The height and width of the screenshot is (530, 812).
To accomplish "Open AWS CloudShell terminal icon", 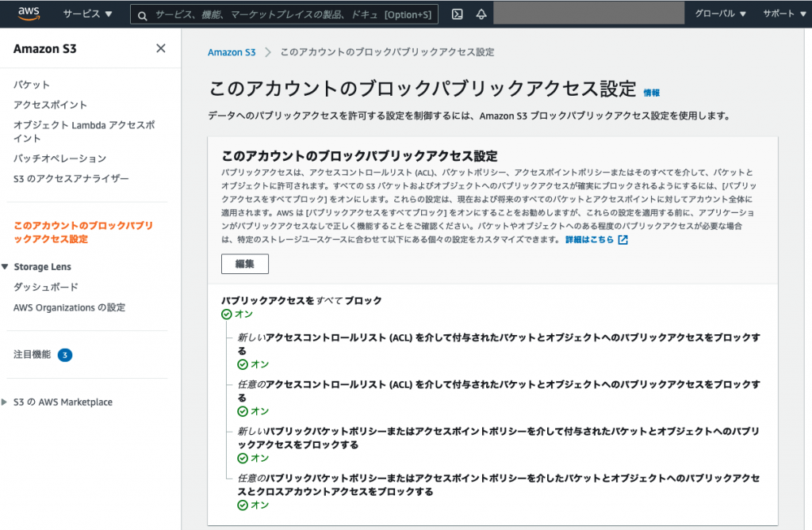I will (458, 13).
